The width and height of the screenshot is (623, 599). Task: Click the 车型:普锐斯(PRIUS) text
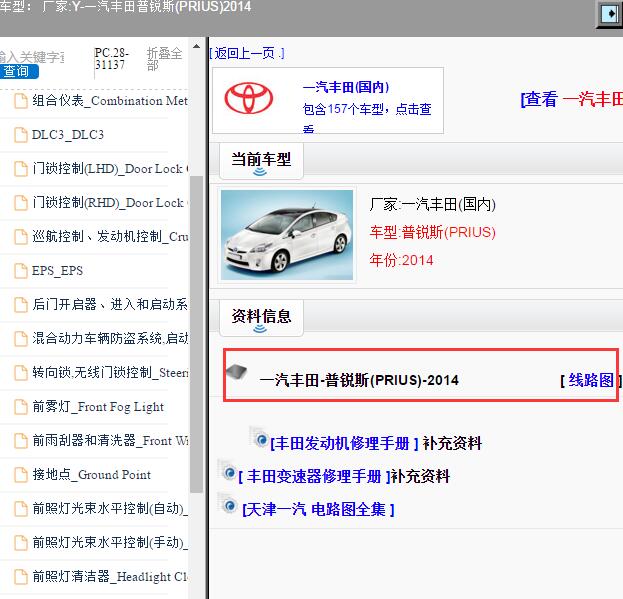click(433, 232)
